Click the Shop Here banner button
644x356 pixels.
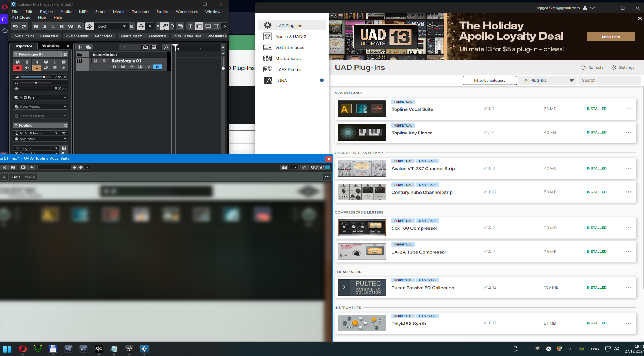(x=610, y=37)
